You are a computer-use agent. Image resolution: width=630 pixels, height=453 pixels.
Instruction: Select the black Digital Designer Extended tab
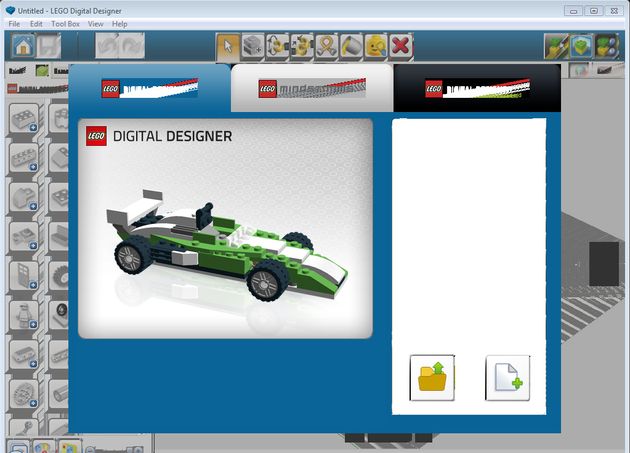click(x=477, y=88)
